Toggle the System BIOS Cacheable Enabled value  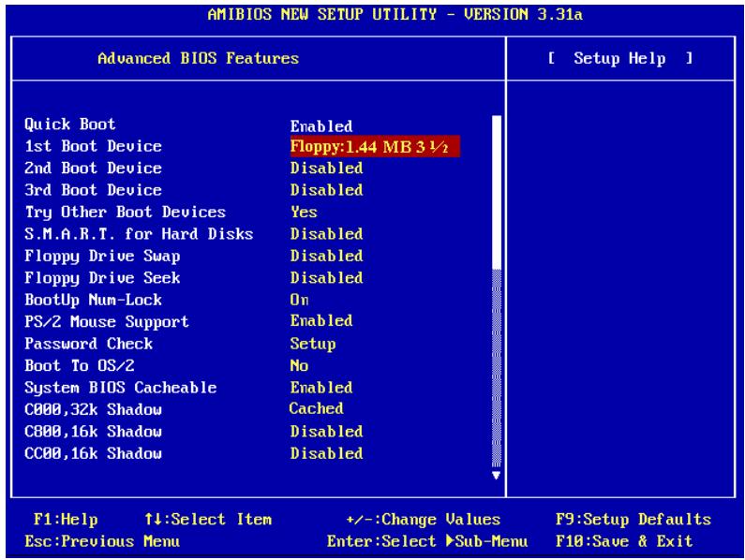coord(321,388)
